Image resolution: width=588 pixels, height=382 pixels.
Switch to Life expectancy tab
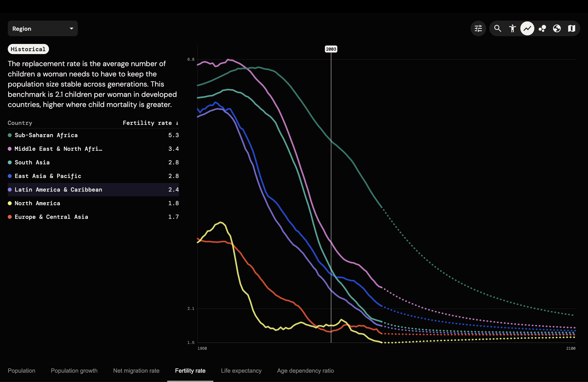pyautogui.click(x=241, y=371)
